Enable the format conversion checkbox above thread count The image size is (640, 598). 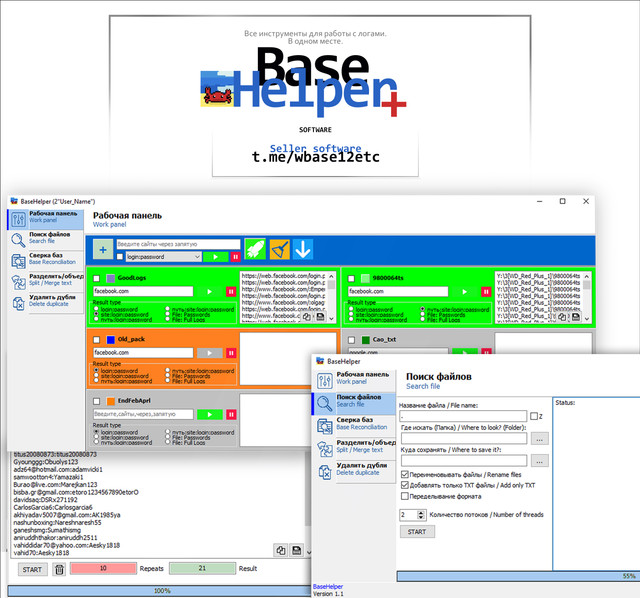tap(404, 496)
